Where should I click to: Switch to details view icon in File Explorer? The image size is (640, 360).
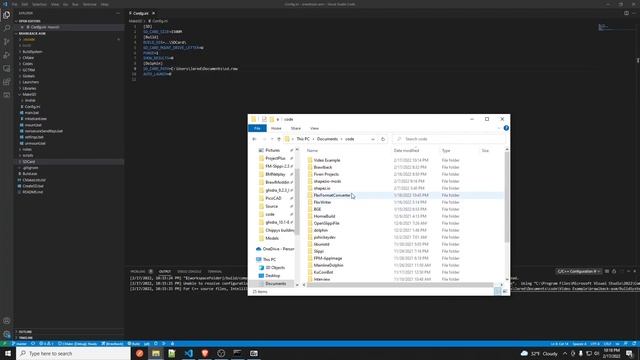tap(497, 291)
